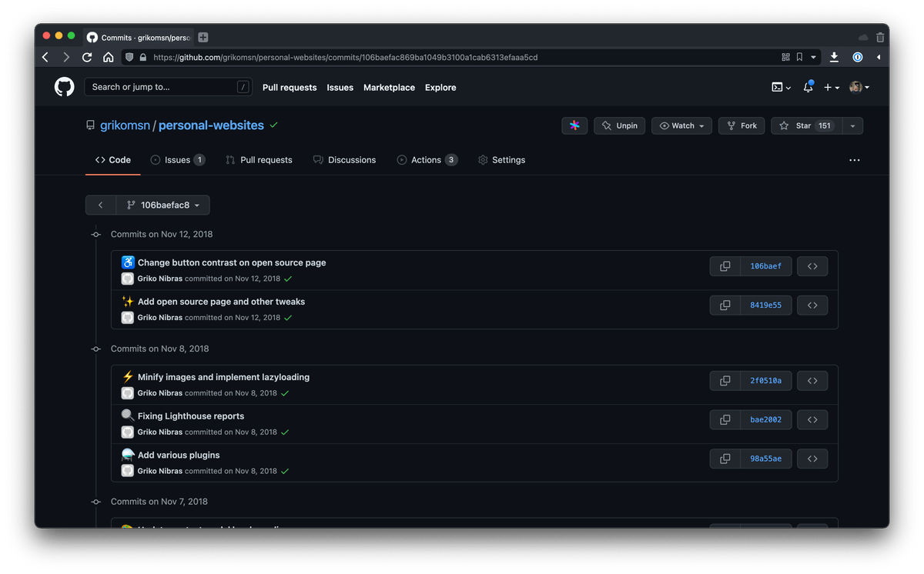The height and width of the screenshot is (574, 924).
Task: Copy the full SHA for commit 2f0510a
Action: click(725, 381)
